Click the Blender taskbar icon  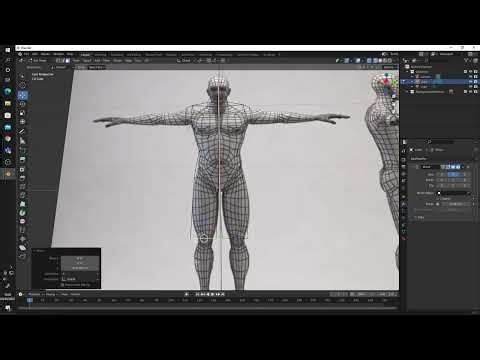pyautogui.click(x=8, y=173)
